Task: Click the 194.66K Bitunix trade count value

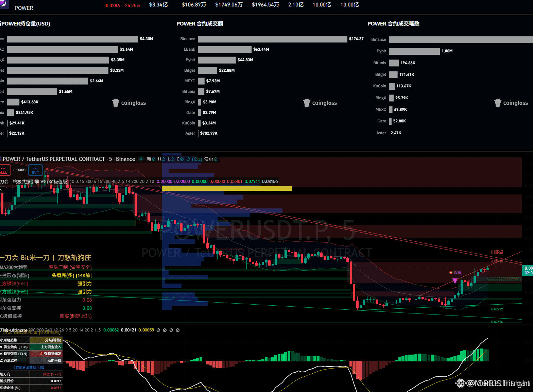Action: tap(408, 63)
